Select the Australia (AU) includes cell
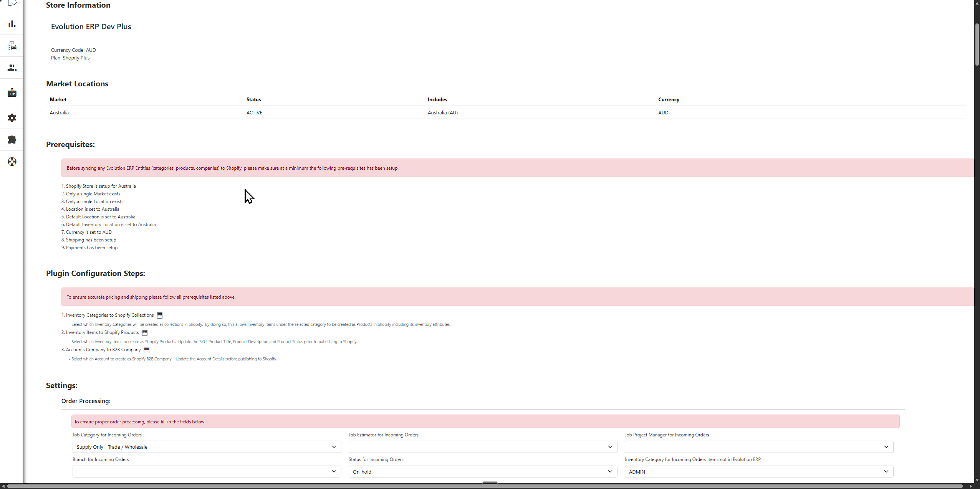Image resolution: width=980 pixels, height=489 pixels. click(442, 112)
